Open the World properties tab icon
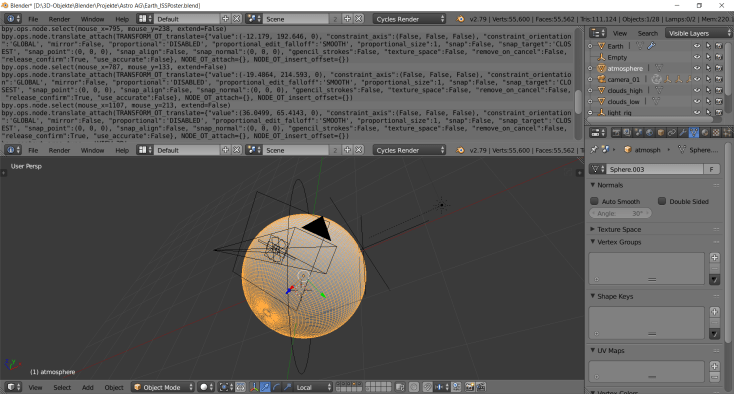This screenshot has width=734, height=394. 649,133
